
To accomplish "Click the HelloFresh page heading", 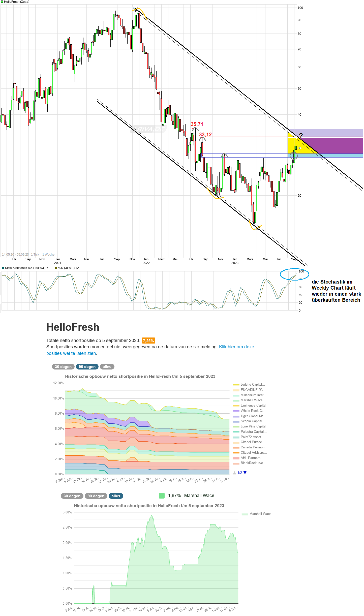I will click(x=73, y=327).
